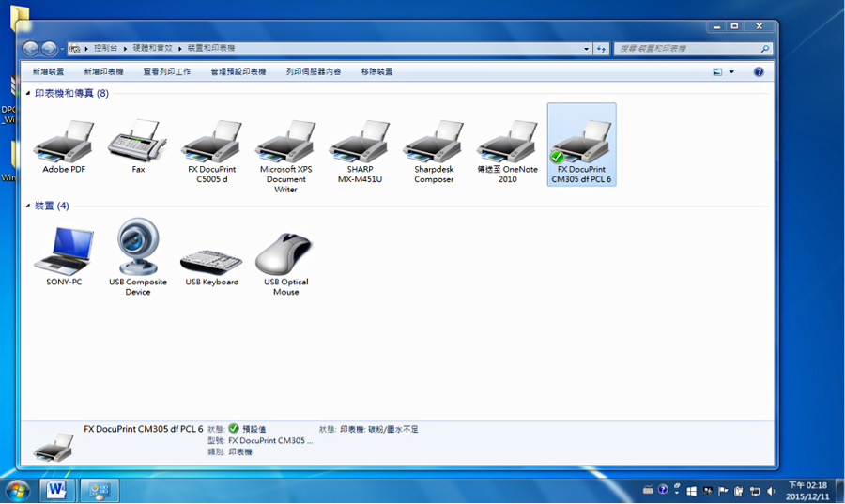The image size is (845, 504).
Task: Click the details pane title FX DocuPrint CM305 df PCL 6
Action: 144,429
